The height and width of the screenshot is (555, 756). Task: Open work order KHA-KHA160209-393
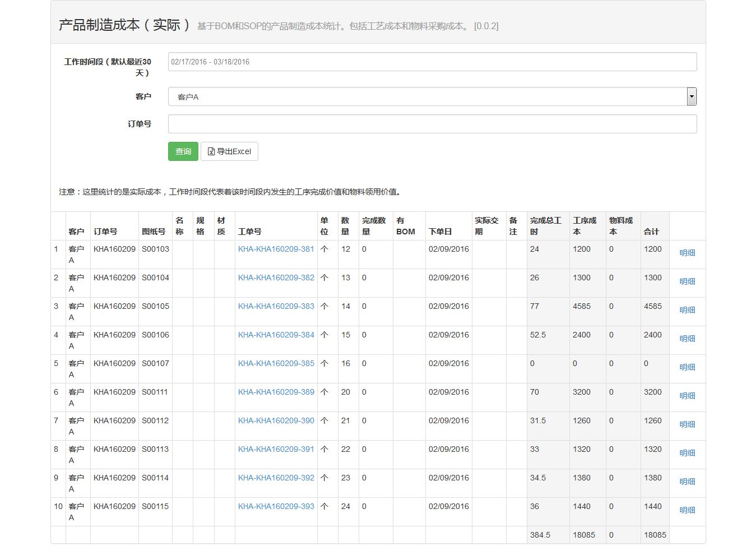pos(276,506)
